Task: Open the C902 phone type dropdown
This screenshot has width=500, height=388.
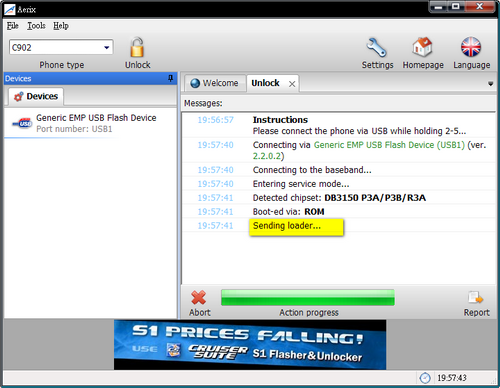Action: click(x=106, y=47)
